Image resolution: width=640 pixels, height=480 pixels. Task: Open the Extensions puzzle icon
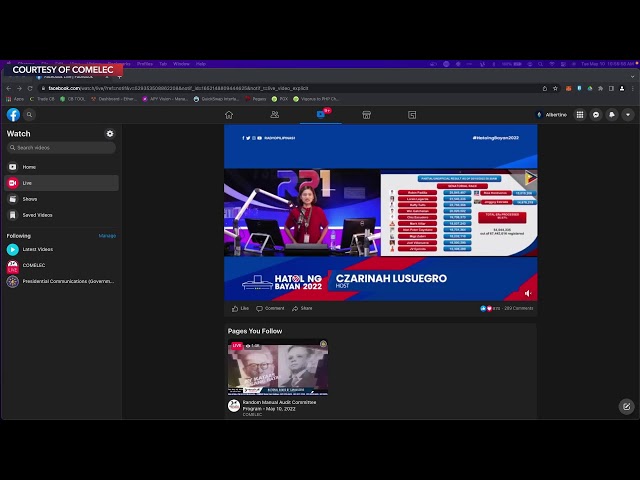[600, 88]
